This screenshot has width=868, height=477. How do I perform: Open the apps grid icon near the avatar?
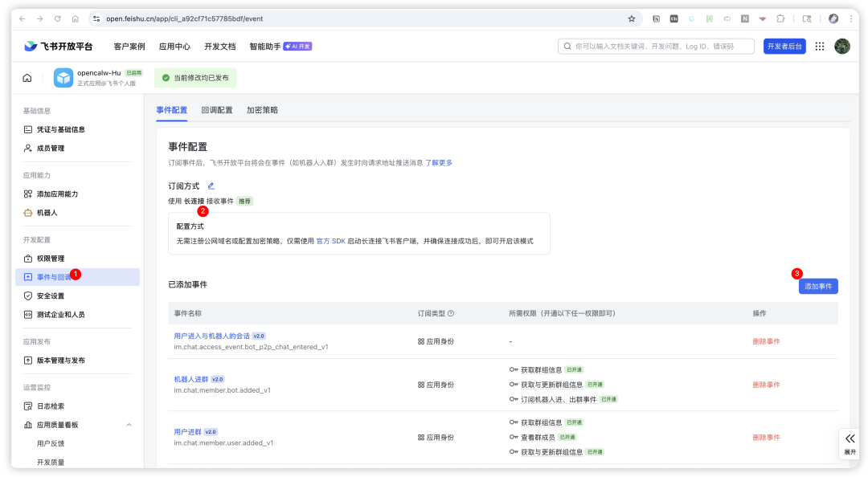click(819, 46)
